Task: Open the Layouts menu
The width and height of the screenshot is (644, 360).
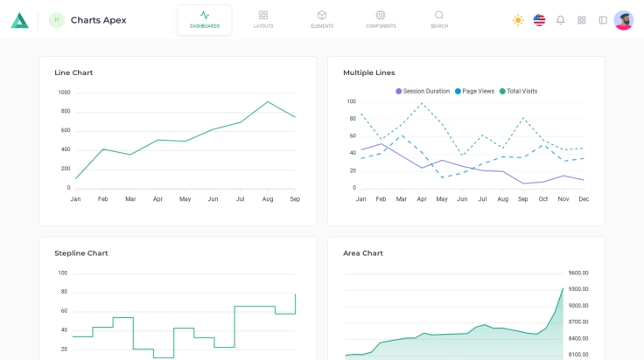Action: pyautogui.click(x=263, y=19)
